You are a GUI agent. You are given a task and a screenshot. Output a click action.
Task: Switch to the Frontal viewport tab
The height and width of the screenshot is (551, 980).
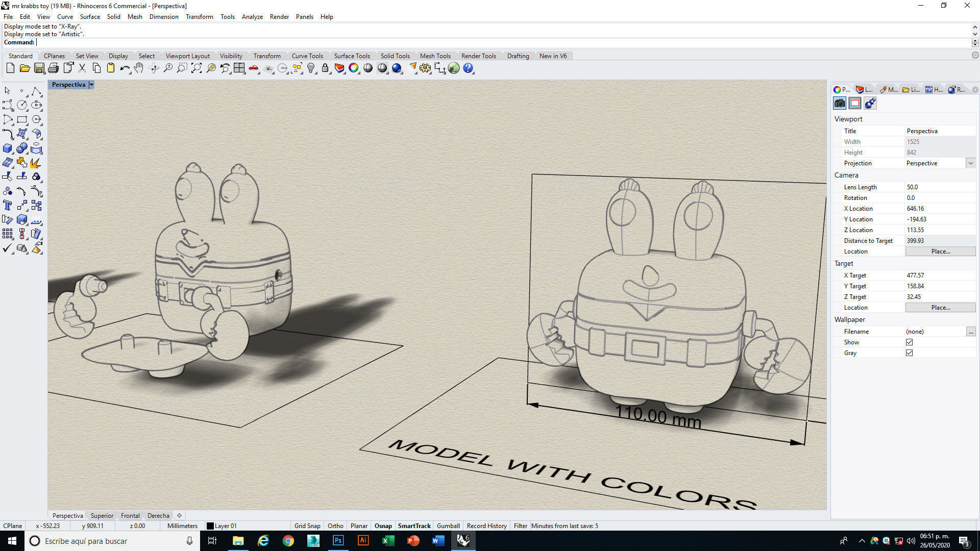pos(130,516)
